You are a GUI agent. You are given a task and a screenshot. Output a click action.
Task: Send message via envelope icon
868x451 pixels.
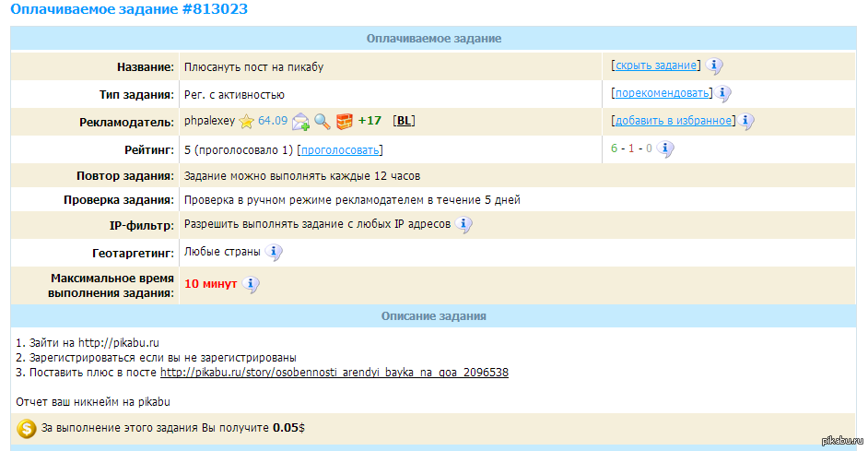click(x=300, y=121)
